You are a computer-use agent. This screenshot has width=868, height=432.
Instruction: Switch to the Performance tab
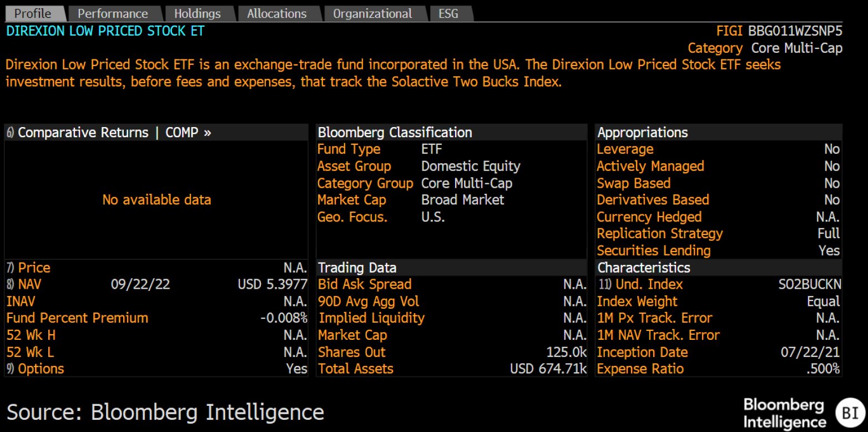[x=113, y=14]
